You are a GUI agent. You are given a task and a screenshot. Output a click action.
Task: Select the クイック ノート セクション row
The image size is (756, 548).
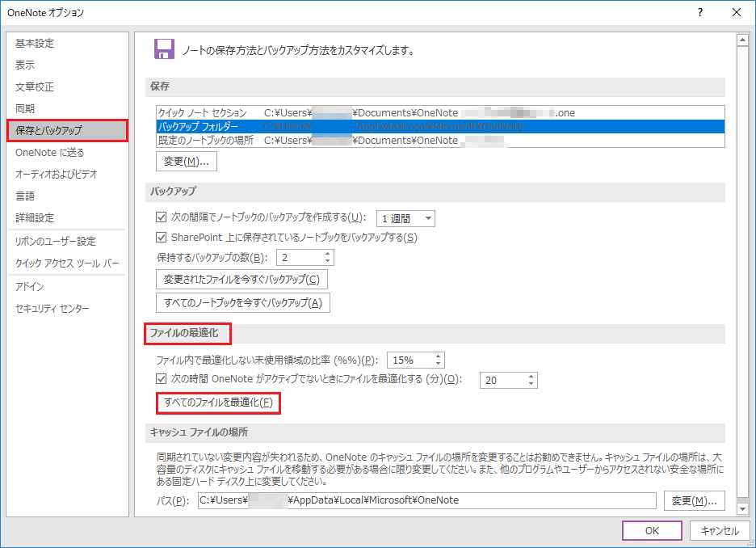440,113
